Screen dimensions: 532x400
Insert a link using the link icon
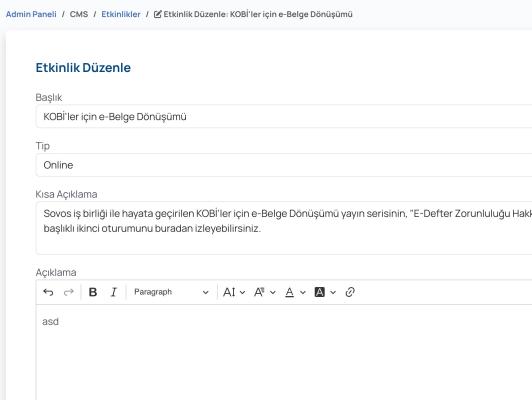pos(350,292)
